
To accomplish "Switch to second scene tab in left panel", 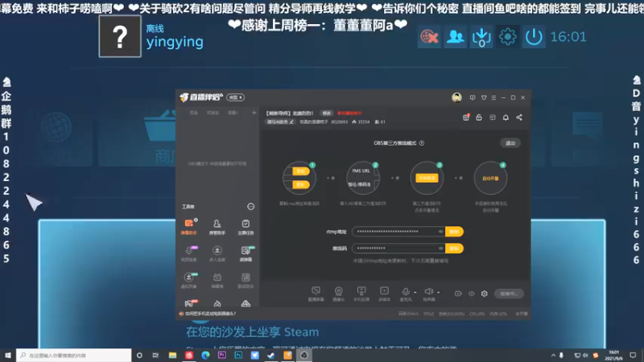I will (x=213, y=113).
